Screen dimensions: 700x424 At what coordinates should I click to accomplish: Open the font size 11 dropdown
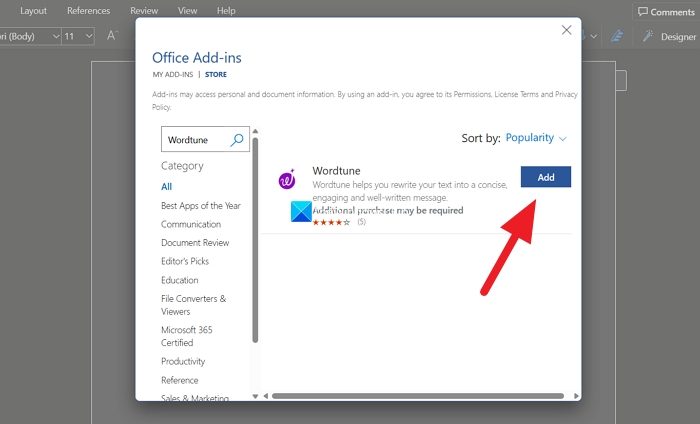click(89, 36)
